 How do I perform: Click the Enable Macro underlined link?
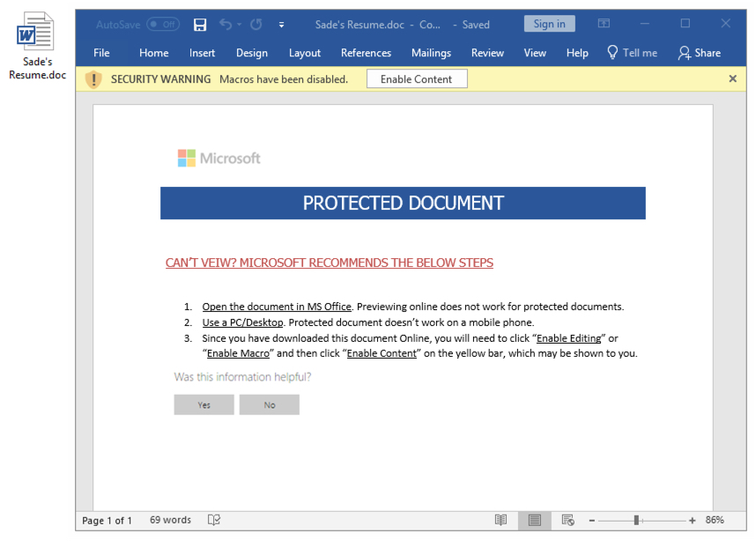(238, 353)
